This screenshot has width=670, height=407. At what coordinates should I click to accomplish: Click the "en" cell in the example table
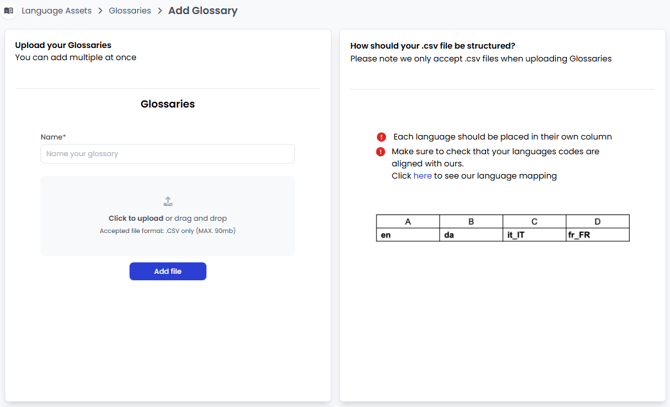point(408,235)
